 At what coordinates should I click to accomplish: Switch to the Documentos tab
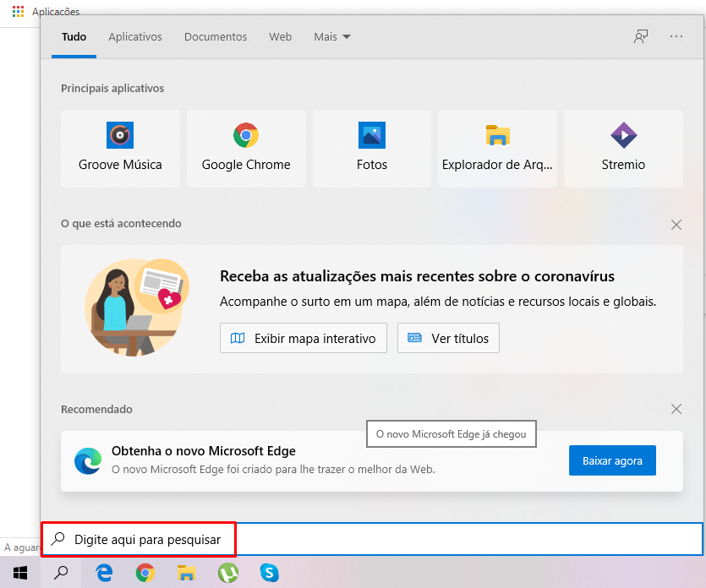point(216,37)
